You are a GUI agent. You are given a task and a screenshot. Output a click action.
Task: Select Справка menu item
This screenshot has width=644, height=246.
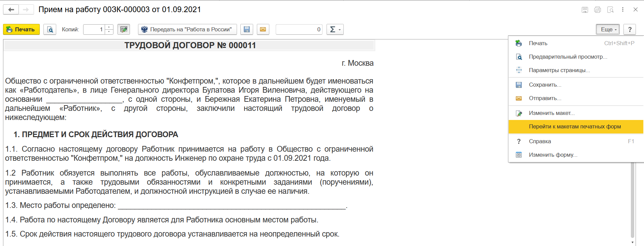(x=576, y=141)
